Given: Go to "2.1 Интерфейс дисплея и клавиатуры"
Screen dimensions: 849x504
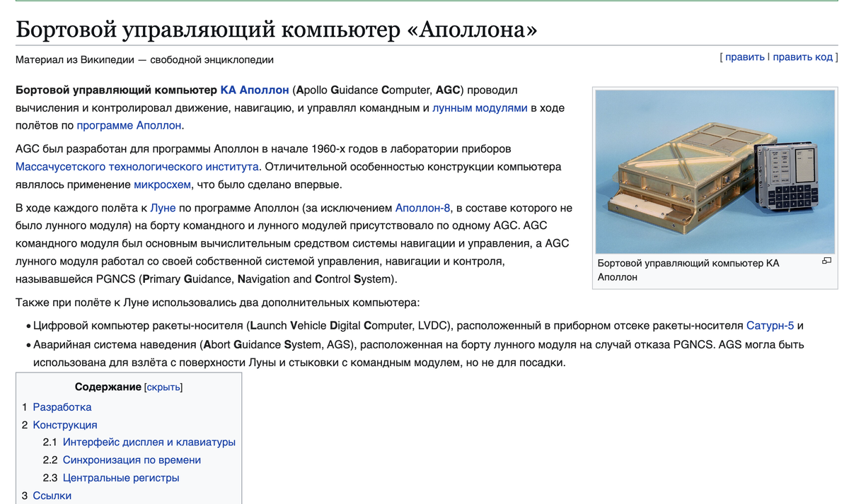Looking at the screenshot, I should [139, 443].
